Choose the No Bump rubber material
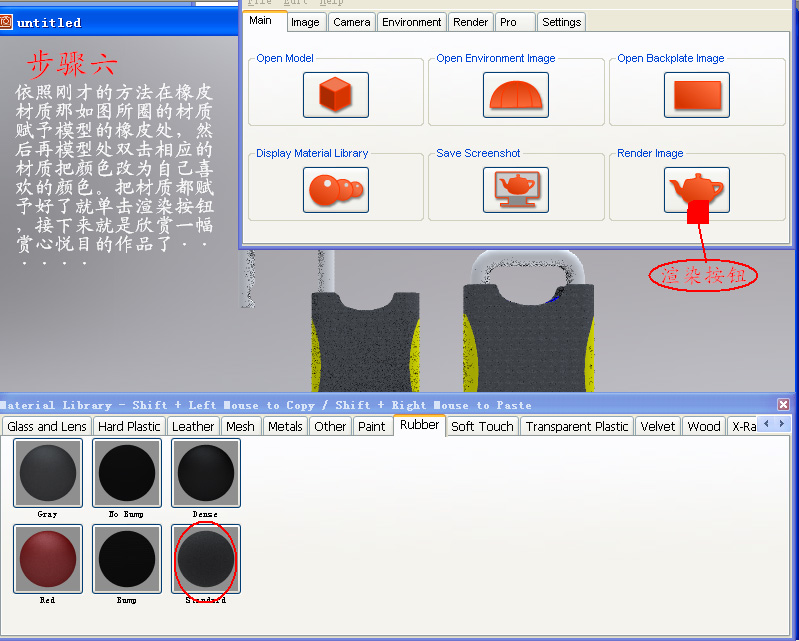 coord(127,473)
